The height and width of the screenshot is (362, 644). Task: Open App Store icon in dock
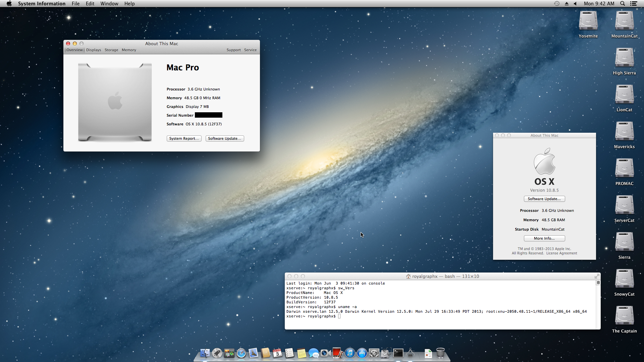[x=362, y=353]
